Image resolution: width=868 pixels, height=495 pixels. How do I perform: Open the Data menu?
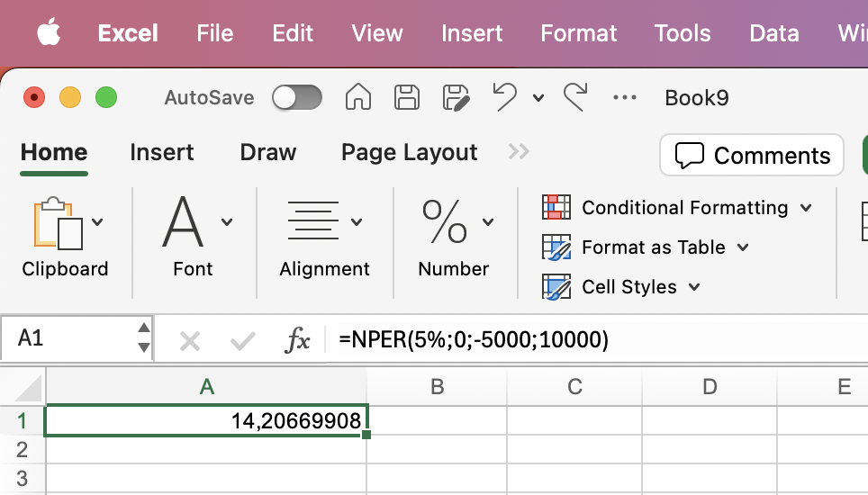pyautogui.click(x=773, y=33)
